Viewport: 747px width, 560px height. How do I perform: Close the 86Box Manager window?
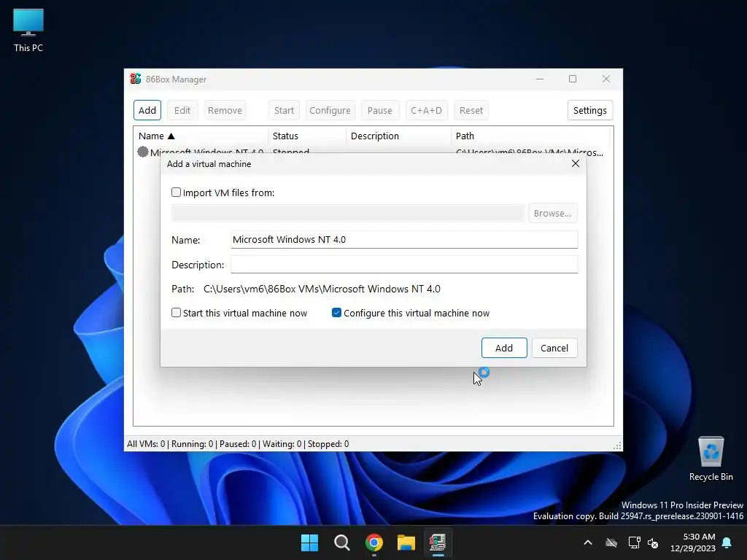point(606,79)
